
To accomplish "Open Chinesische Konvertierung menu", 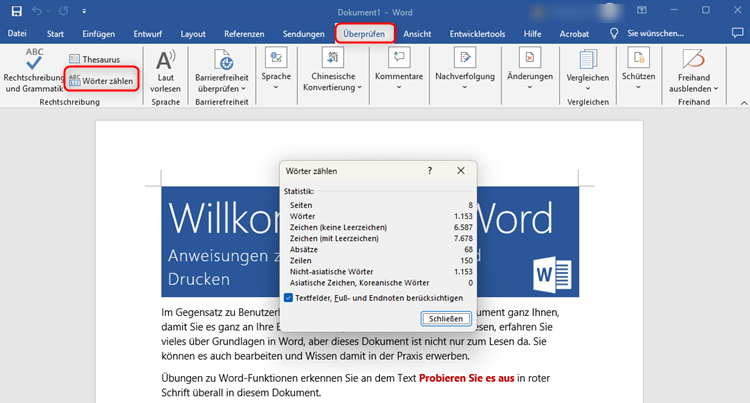I will coord(332,69).
